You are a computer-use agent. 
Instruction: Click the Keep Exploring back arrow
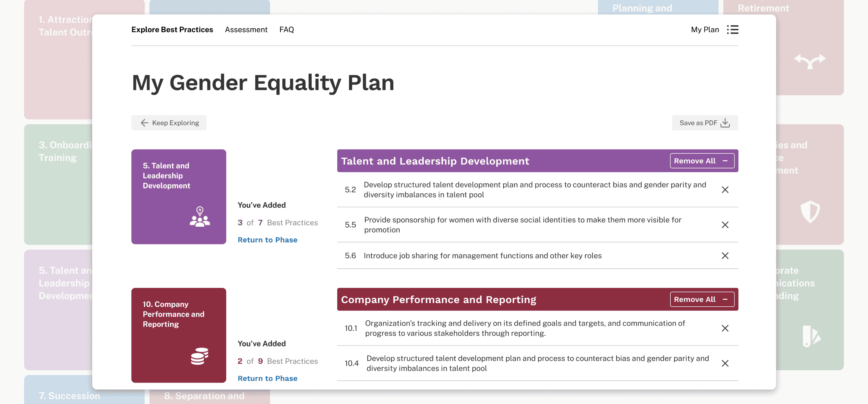pyautogui.click(x=145, y=123)
